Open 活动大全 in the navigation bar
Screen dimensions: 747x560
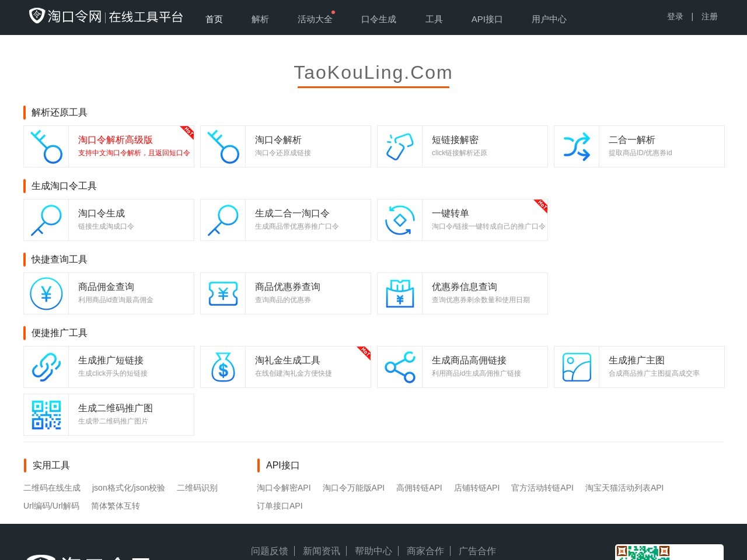coord(315,19)
